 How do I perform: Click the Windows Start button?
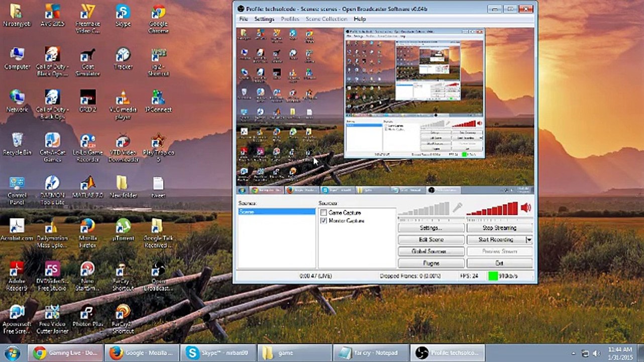point(12,352)
